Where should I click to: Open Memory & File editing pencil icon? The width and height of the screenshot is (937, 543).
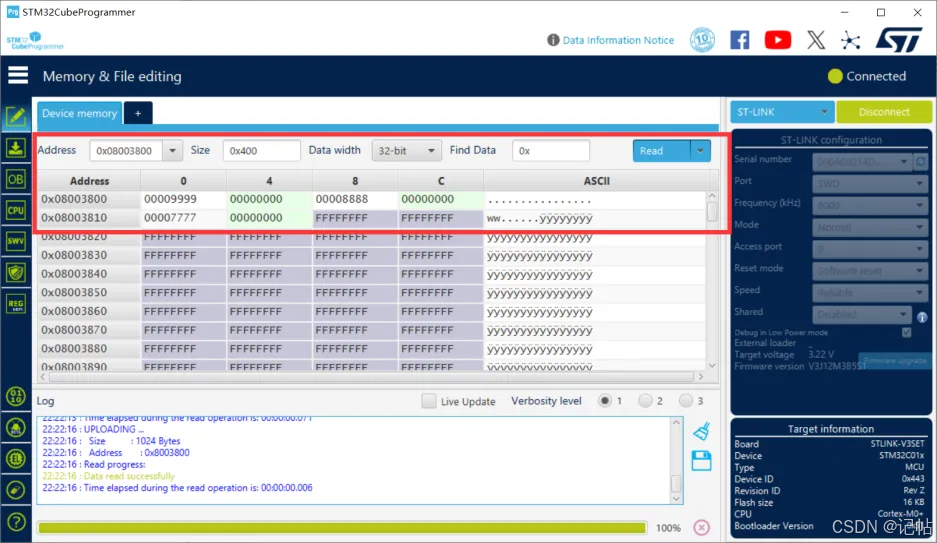coord(15,116)
